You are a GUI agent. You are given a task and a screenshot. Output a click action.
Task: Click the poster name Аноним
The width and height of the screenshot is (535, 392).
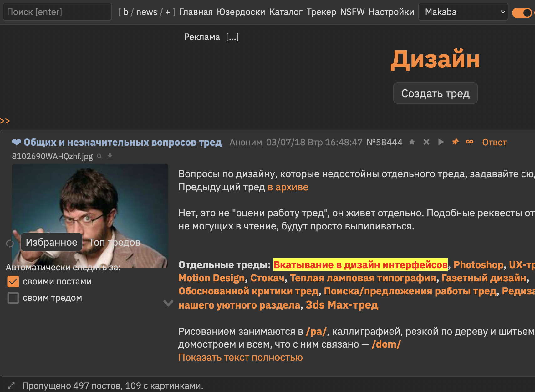246,142
